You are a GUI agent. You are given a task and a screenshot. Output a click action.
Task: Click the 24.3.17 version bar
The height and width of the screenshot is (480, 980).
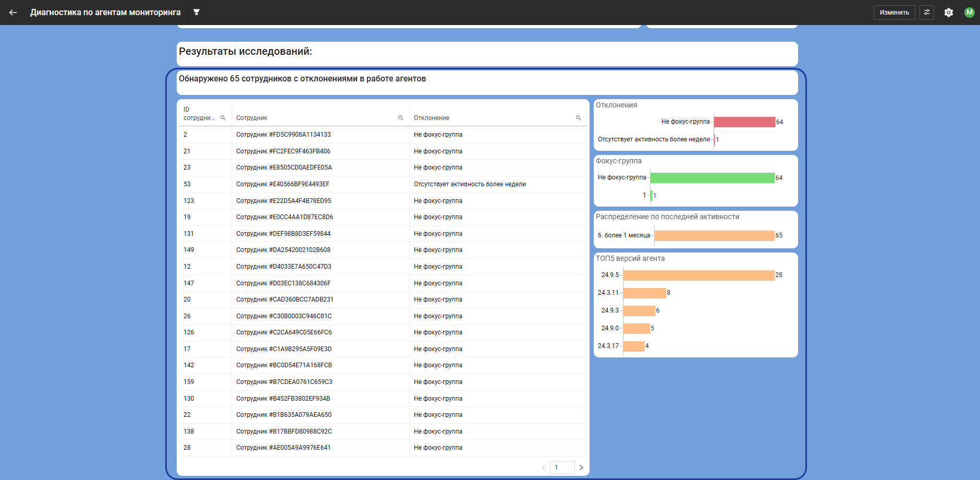634,346
